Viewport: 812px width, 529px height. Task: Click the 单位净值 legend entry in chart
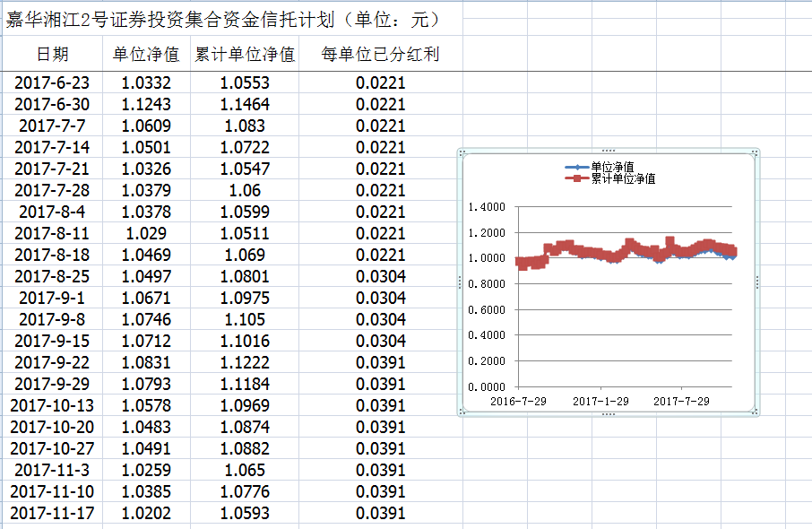(x=612, y=167)
